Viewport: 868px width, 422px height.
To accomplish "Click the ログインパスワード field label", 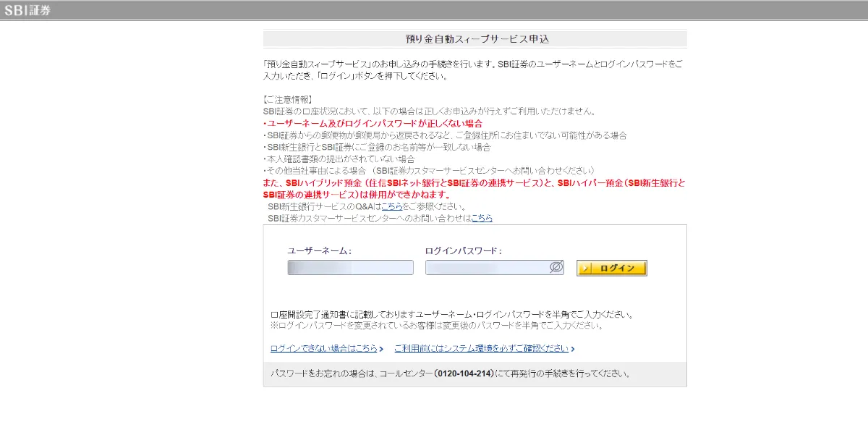I will tap(463, 250).
